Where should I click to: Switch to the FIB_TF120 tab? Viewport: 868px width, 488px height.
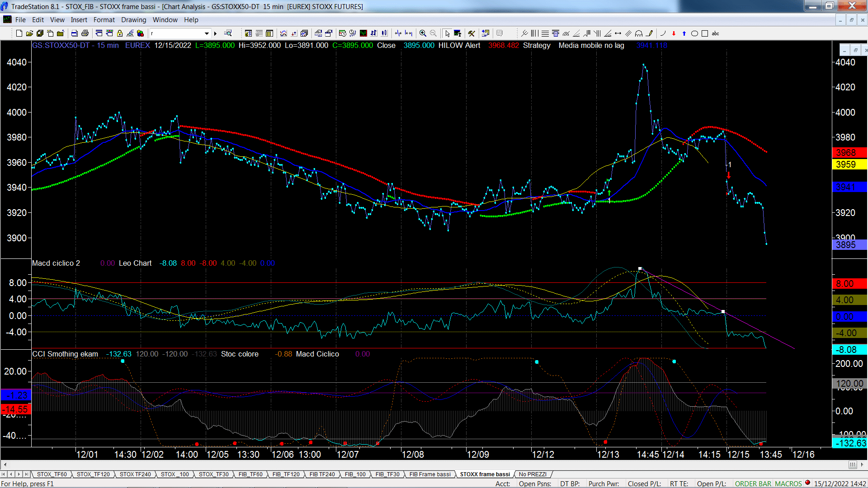point(286,474)
